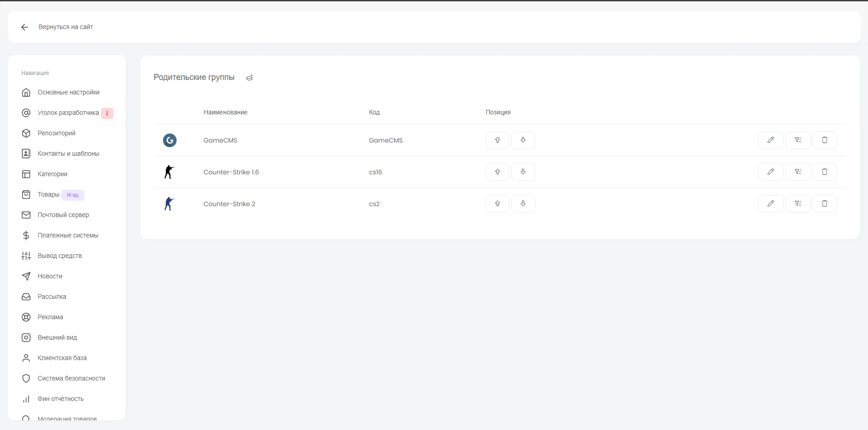The image size is (868, 430).
Task: Move Counter-Strike 2 group up
Action: point(497,203)
